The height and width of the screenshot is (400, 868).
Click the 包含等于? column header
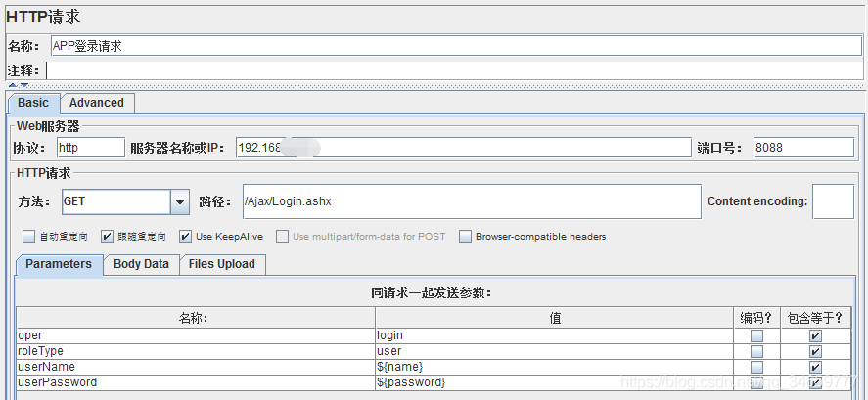(x=815, y=318)
